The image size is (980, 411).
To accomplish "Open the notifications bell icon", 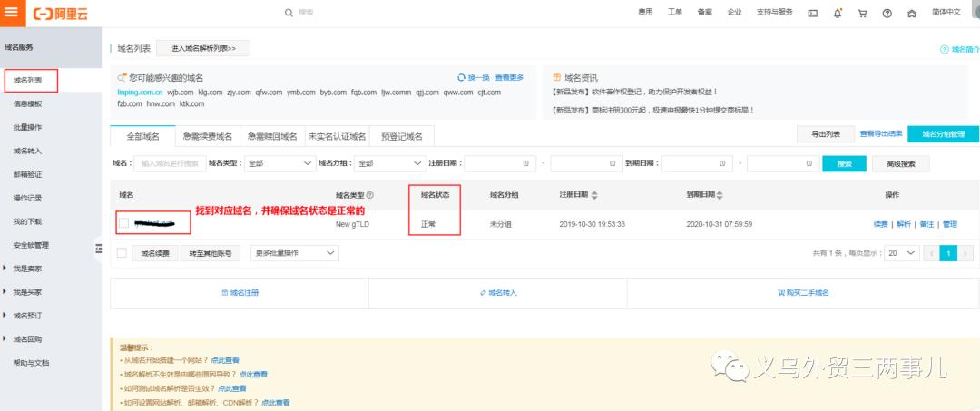I will (838, 13).
